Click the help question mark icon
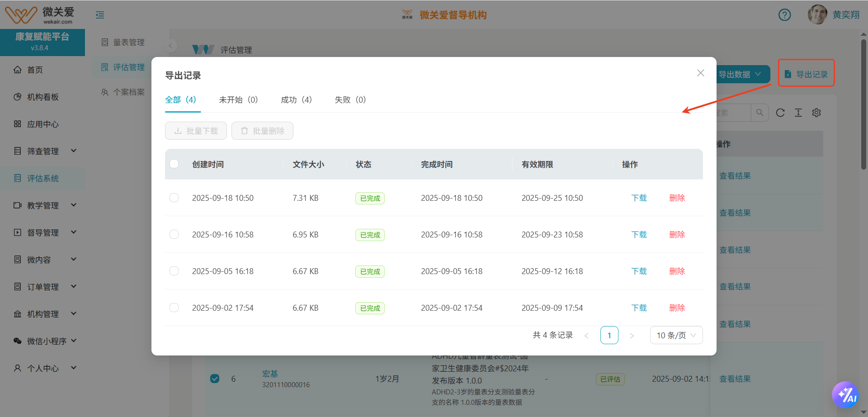This screenshot has height=417, width=868. pyautogui.click(x=784, y=15)
